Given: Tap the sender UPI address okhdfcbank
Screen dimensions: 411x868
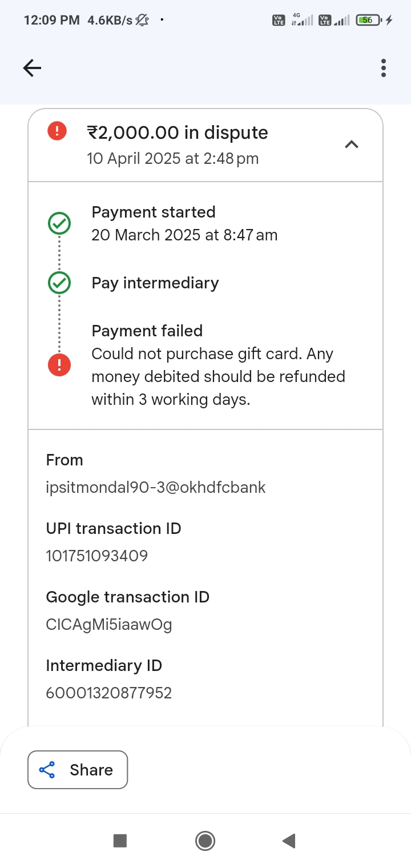Looking at the screenshot, I should tap(156, 487).
